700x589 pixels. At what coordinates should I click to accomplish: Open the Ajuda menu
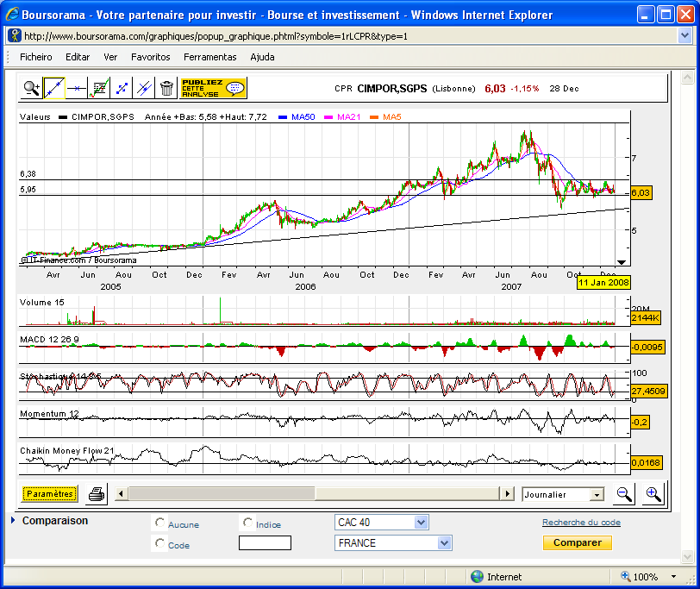(x=262, y=57)
